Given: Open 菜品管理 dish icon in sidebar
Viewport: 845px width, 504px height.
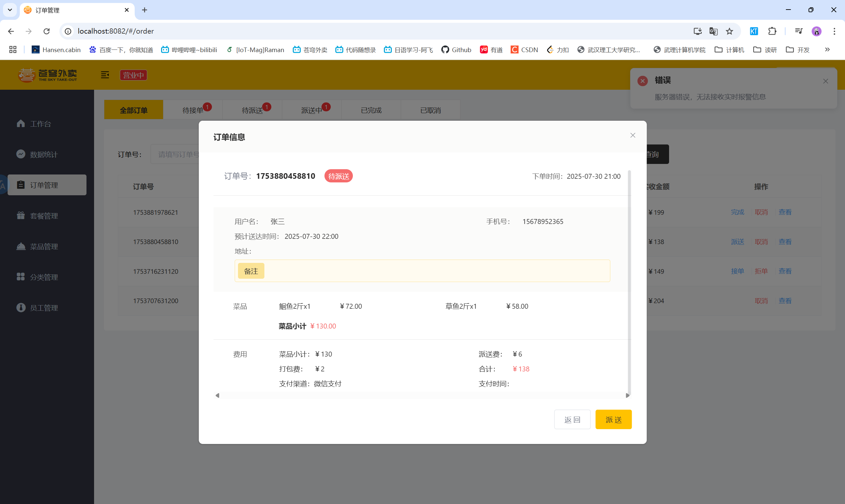Looking at the screenshot, I should pos(21,246).
